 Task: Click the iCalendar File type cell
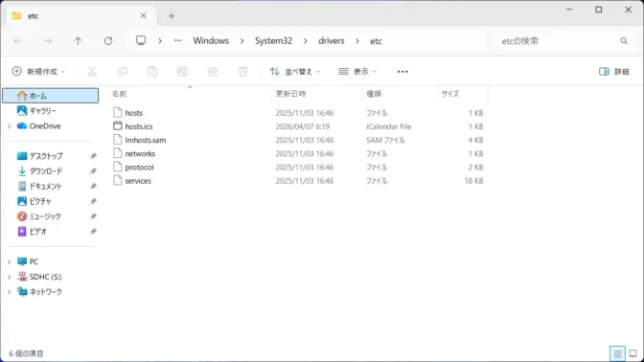coord(389,126)
